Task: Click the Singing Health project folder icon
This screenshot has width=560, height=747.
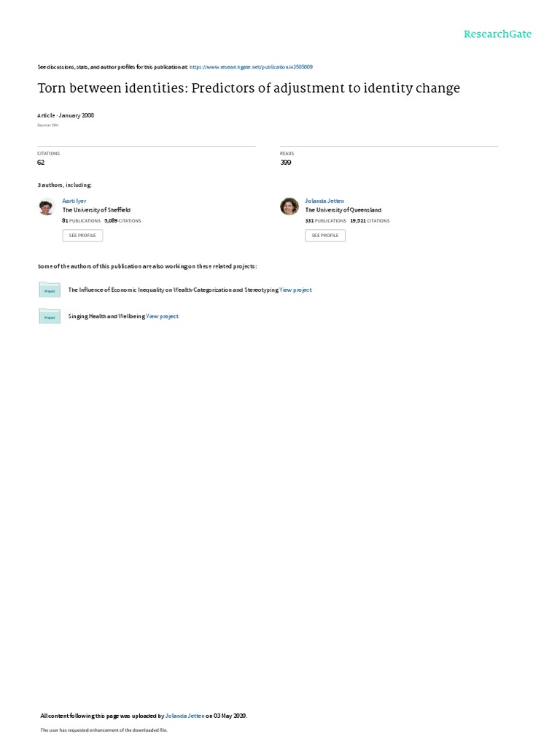Action: pyautogui.click(x=50, y=317)
